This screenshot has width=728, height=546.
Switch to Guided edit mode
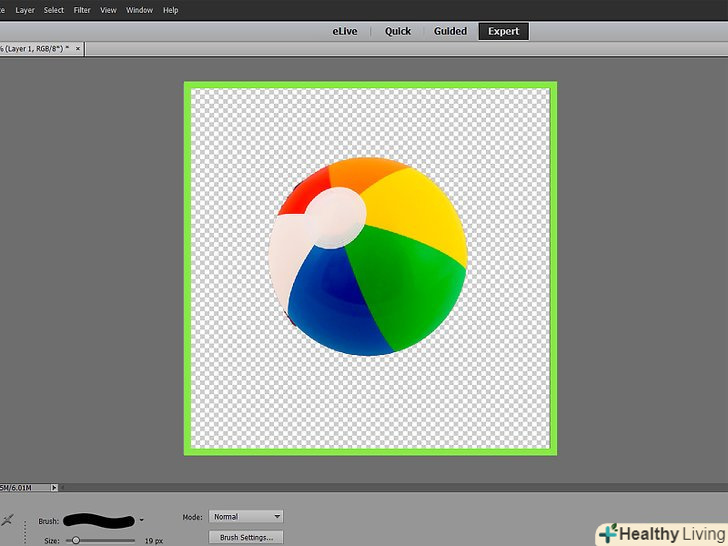pos(450,31)
